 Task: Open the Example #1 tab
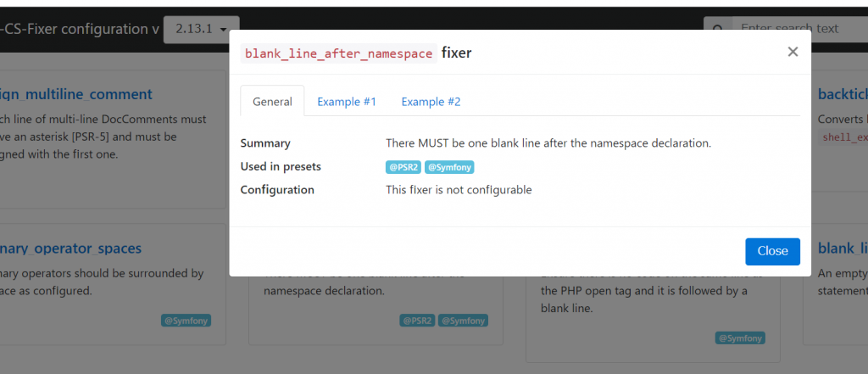click(x=346, y=102)
